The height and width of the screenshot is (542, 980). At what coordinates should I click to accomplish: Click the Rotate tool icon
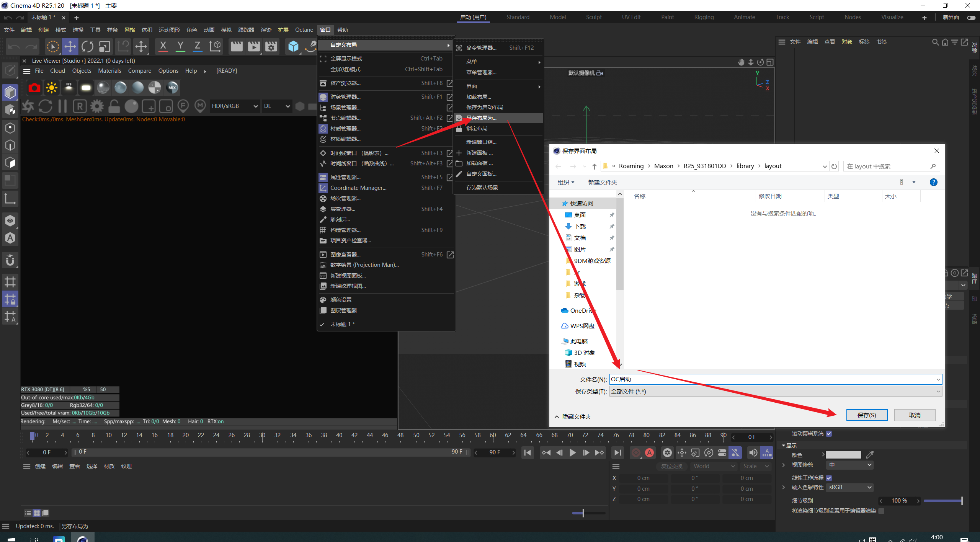(x=87, y=47)
